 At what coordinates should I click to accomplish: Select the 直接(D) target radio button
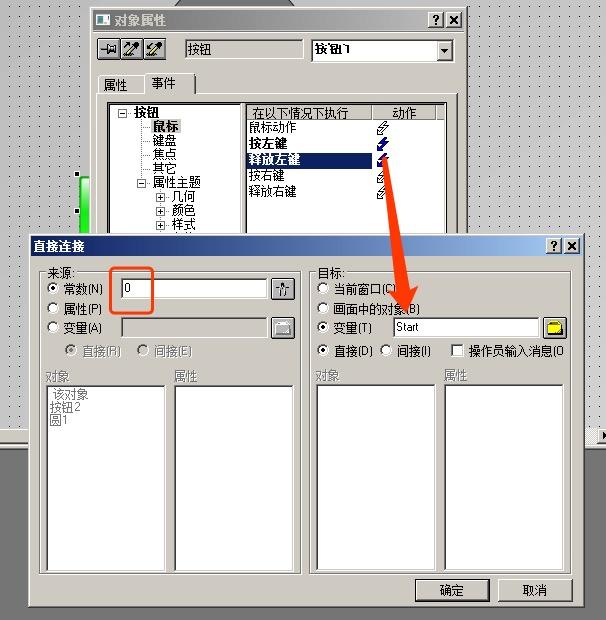323,350
